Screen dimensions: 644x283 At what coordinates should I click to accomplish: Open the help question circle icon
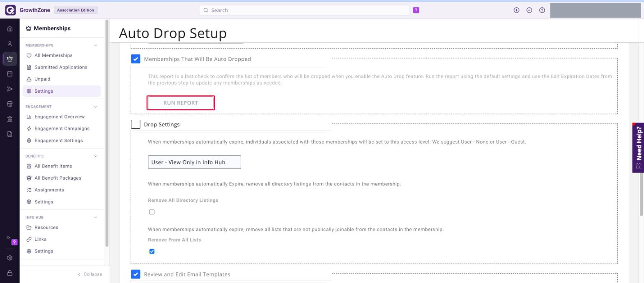tap(542, 10)
